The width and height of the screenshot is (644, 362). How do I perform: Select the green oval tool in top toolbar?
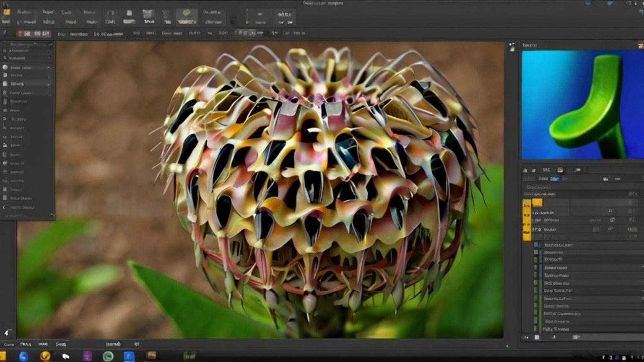187,13
